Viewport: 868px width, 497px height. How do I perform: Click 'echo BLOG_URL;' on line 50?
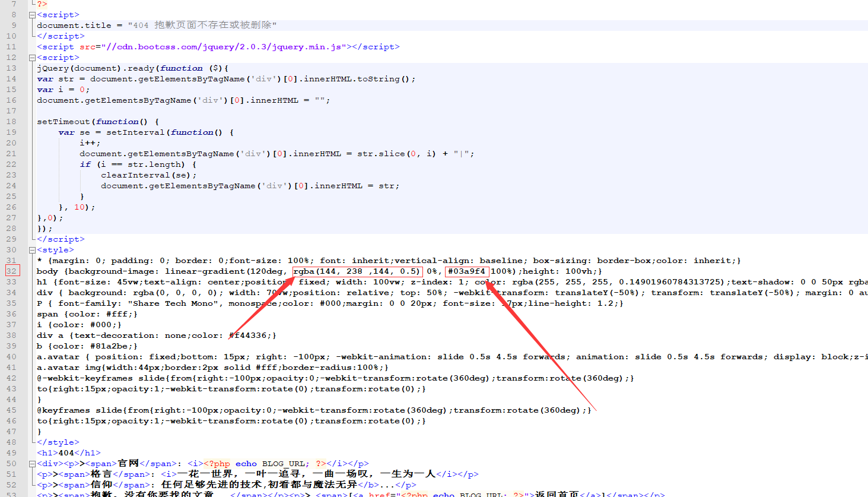273,464
